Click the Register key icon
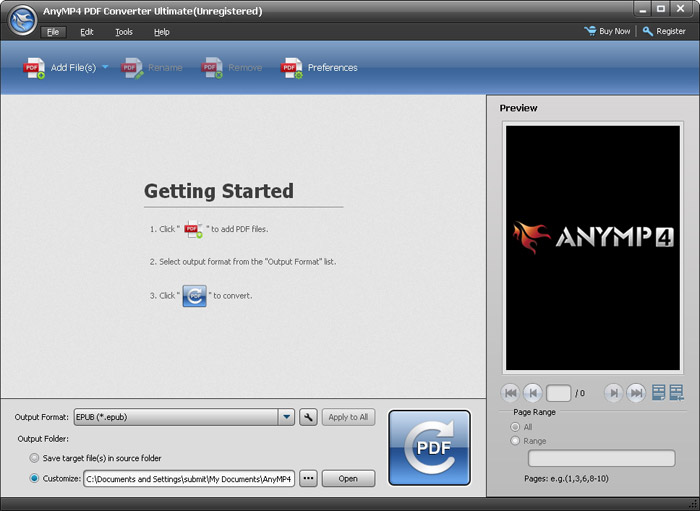The width and height of the screenshot is (700, 511). pyautogui.click(x=648, y=31)
